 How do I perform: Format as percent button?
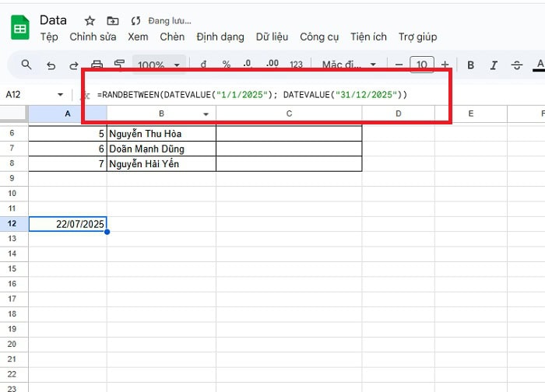(226, 65)
